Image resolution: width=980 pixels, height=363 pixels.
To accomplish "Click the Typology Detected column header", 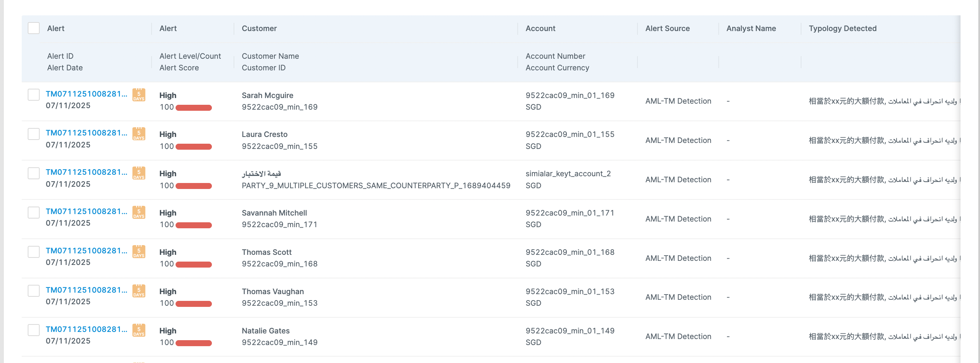I will pyautogui.click(x=842, y=28).
